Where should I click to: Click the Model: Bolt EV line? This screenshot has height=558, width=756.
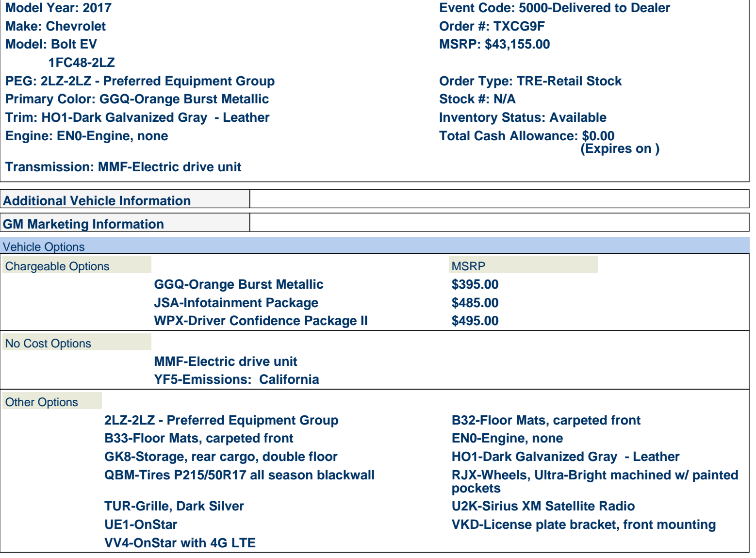pos(51,44)
